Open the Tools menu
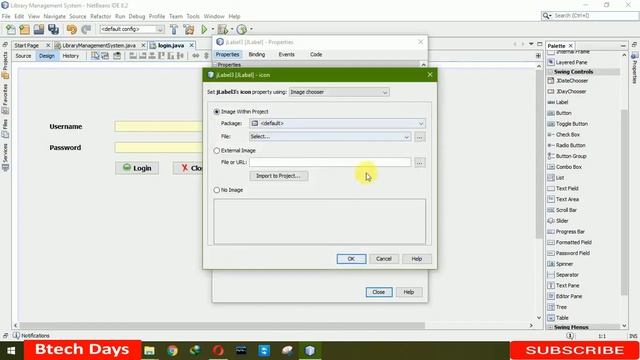 click(193, 16)
